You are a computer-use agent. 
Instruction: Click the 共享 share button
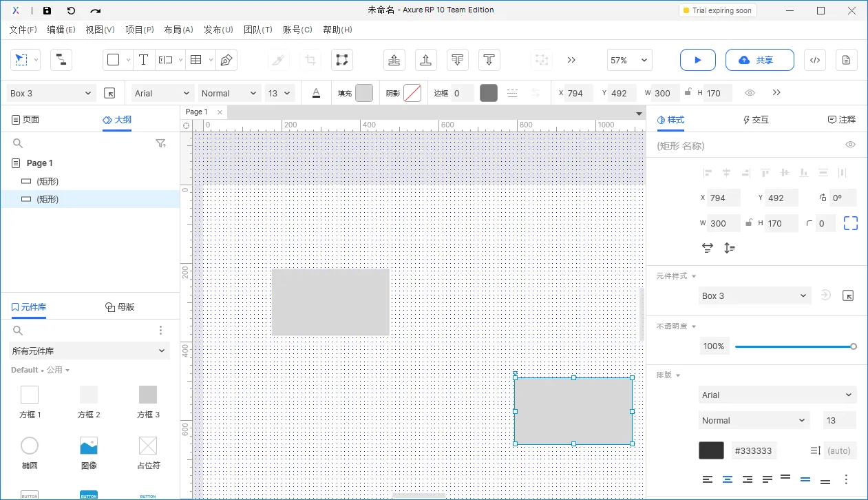click(x=760, y=60)
